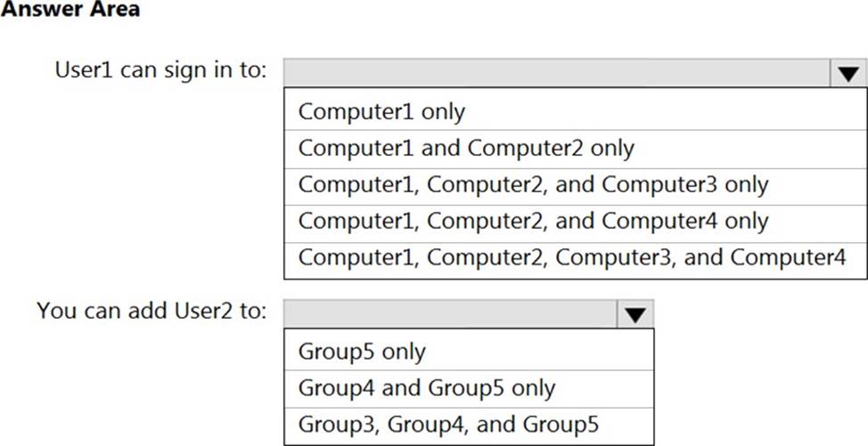Select "Computer1, Computer2, and Computer4 only"

pyautogui.click(x=533, y=221)
